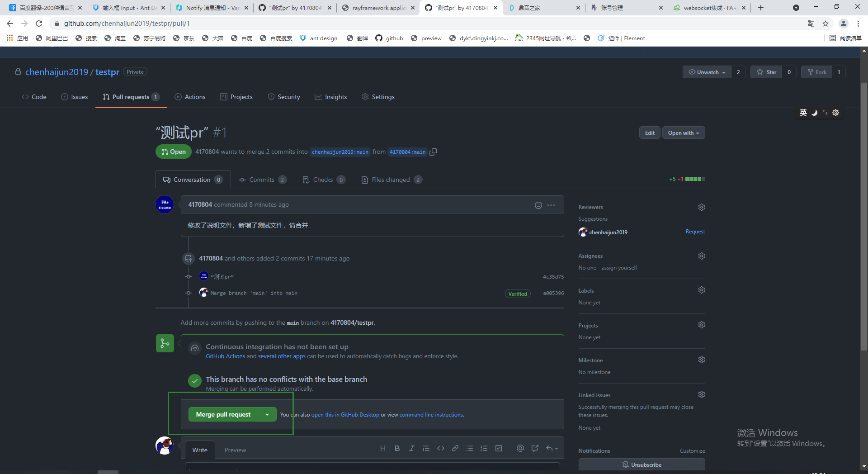Click the reference issue icon in toolbar
This screenshot has height=474, width=868.
[535, 448]
